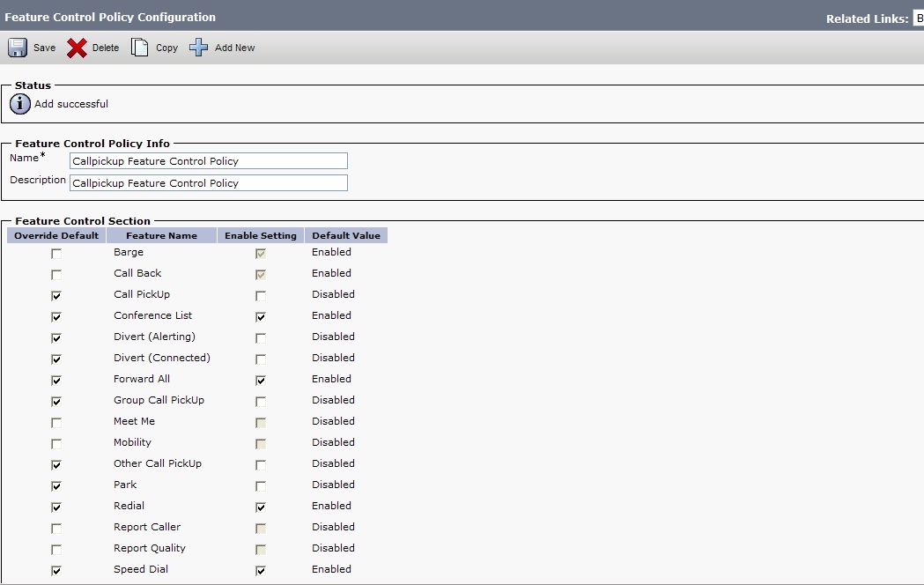The height and width of the screenshot is (585, 924).
Task: Click the policy Name input field
Action: pos(208,161)
